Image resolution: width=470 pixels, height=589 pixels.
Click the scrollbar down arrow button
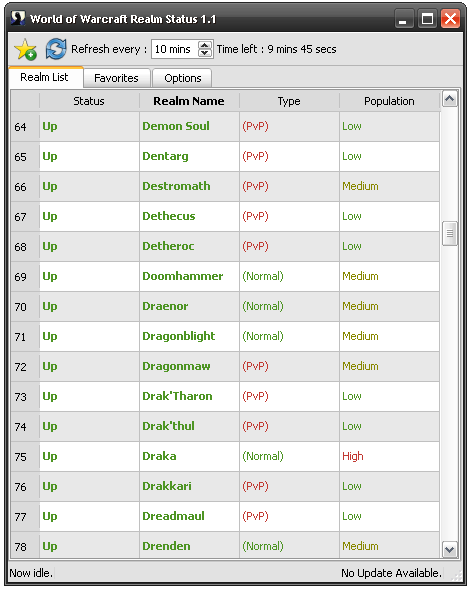(x=450, y=550)
